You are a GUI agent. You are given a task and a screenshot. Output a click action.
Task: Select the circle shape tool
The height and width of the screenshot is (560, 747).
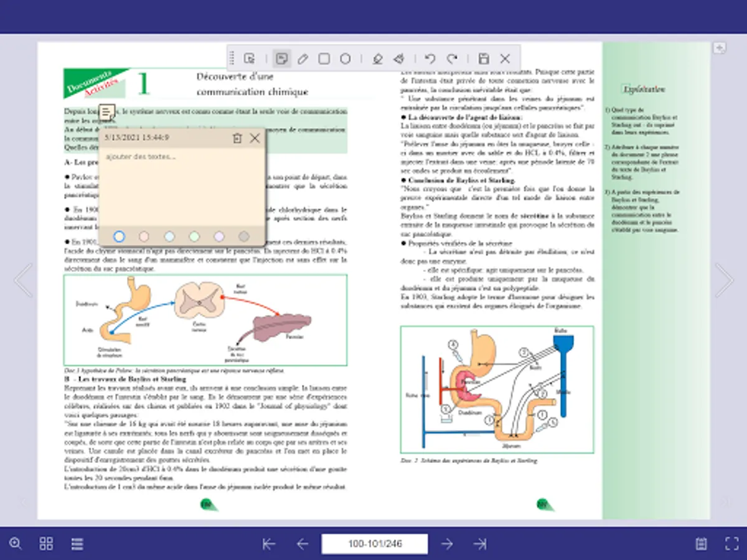(x=345, y=59)
